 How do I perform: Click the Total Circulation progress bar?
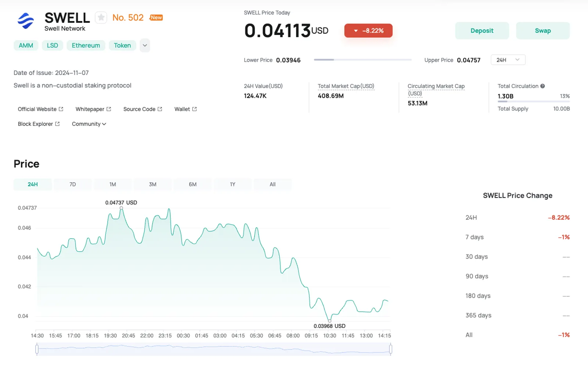534,101
